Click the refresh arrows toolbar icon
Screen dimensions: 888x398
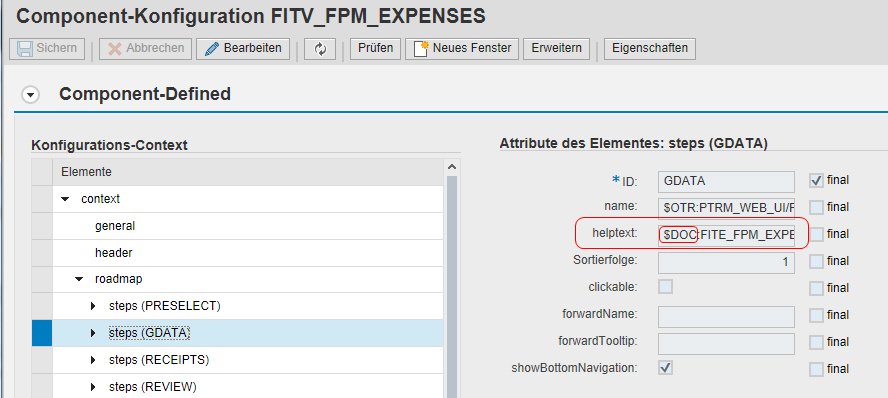click(320, 49)
